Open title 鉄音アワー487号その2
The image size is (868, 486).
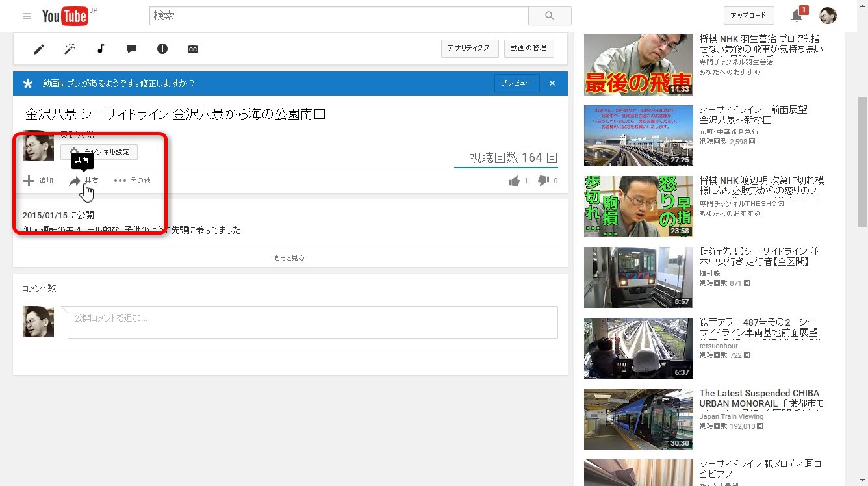click(x=760, y=328)
